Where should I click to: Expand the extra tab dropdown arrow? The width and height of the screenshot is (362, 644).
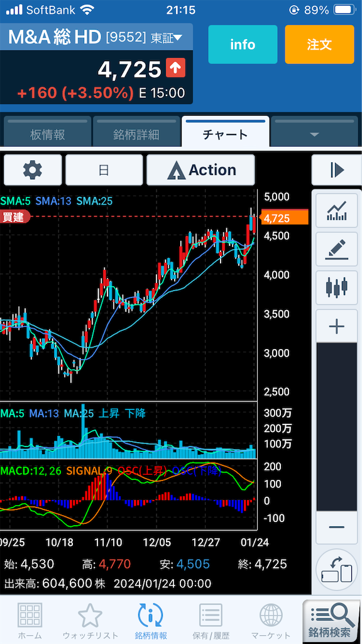pos(314,135)
